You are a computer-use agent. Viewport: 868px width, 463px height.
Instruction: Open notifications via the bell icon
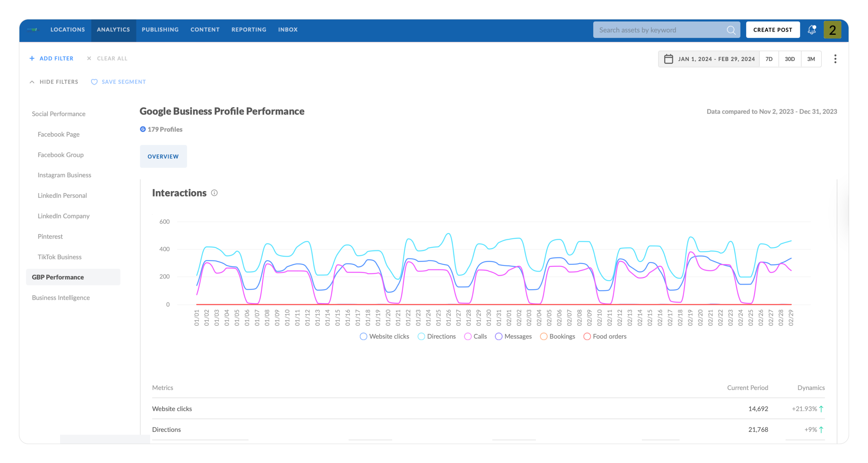pos(812,30)
